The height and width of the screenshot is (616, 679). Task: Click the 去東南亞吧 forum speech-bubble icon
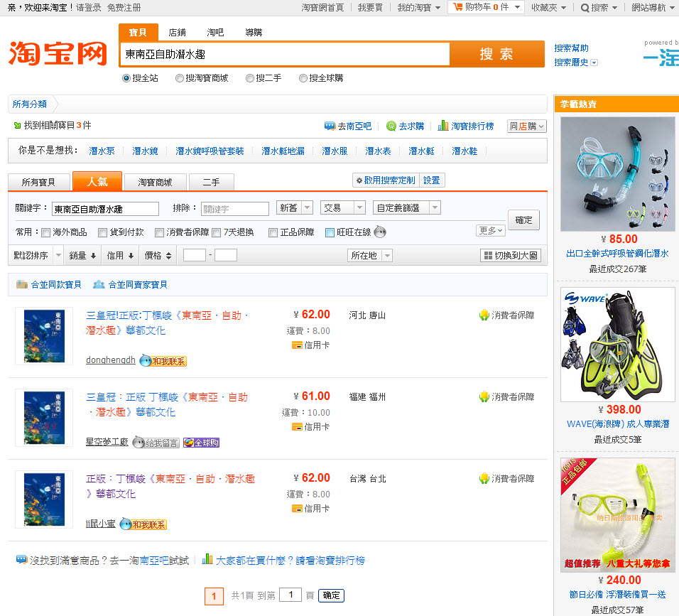330,126
